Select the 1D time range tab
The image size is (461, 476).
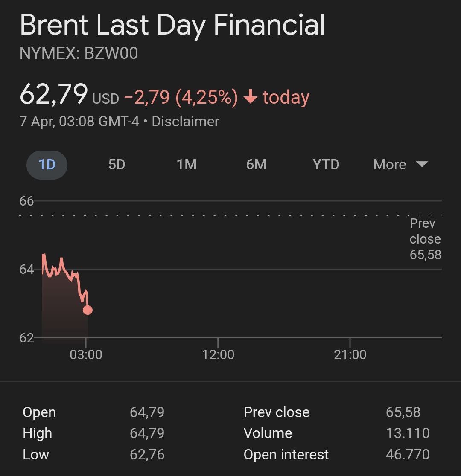[47, 165]
